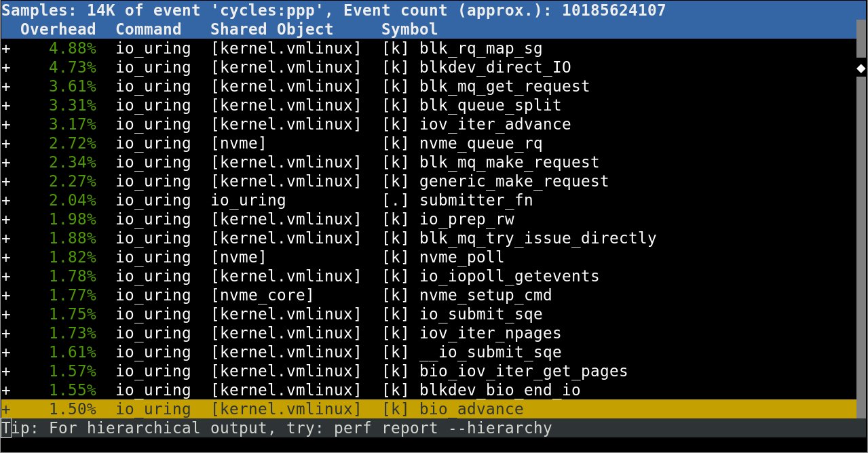Click the [nvme_core] shared object entry
Image resolution: width=868 pixels, height=453 pixels.
[262, 296]
